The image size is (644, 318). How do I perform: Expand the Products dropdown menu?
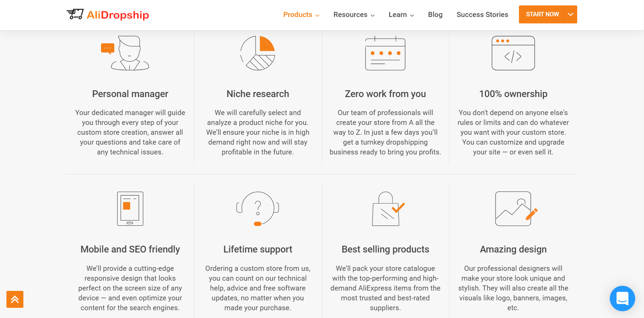point(301,15)
